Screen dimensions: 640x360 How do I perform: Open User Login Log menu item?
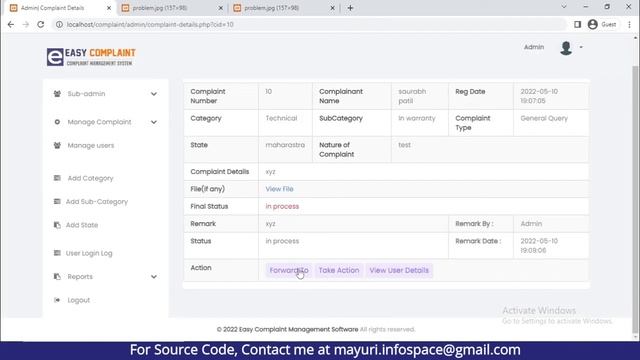89,253
